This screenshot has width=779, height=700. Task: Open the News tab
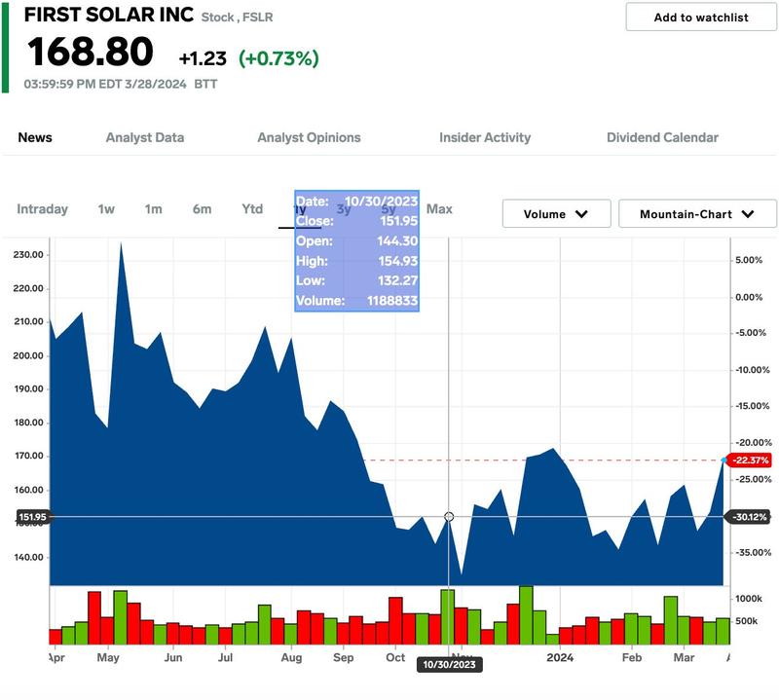pos(35,137)
